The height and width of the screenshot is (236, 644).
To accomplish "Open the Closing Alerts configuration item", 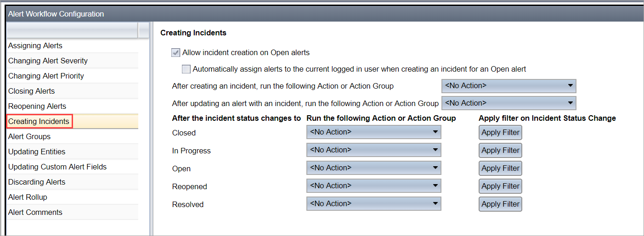I will pyautogui.click(x=73, y=91).
